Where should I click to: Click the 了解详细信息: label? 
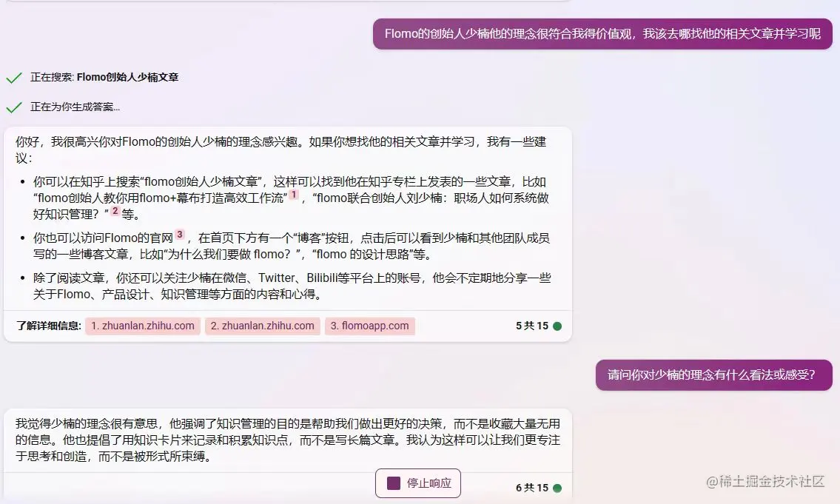(x=49, y=326)
